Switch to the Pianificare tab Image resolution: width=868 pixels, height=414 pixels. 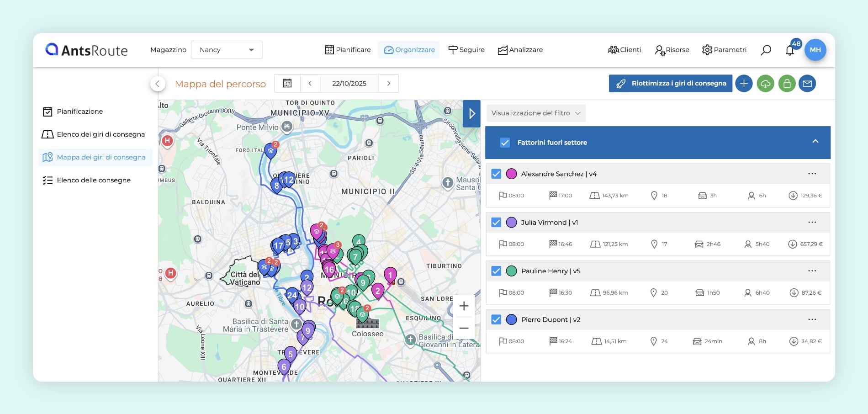point(348,50)
